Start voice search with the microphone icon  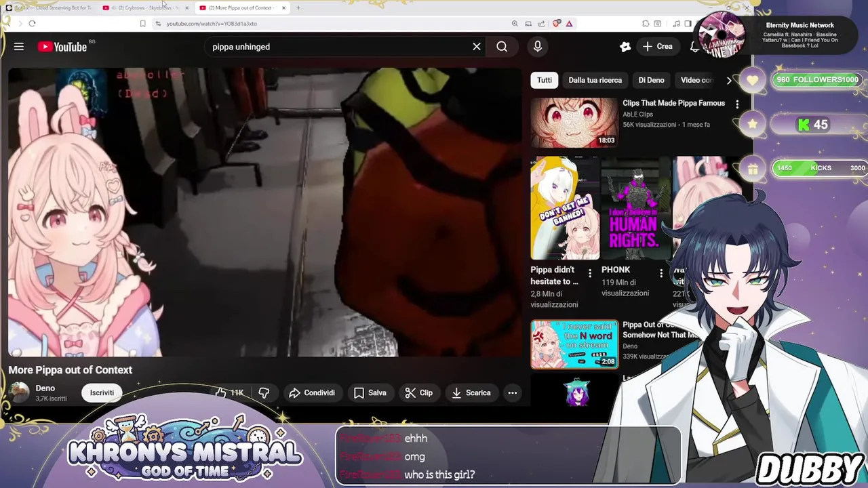537,47
